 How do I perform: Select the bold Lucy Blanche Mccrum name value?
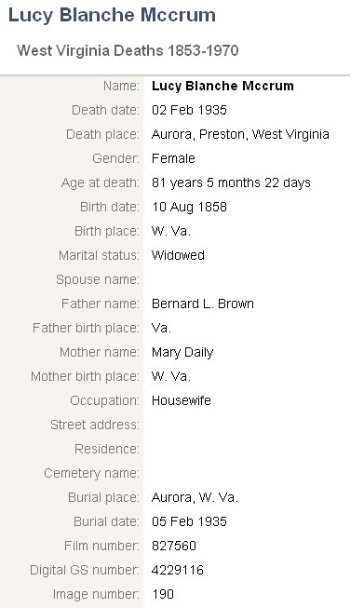click(222, 86)
